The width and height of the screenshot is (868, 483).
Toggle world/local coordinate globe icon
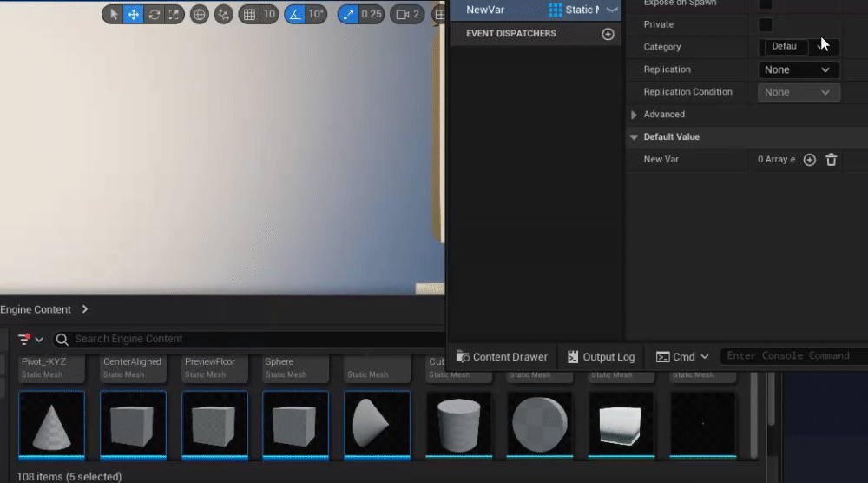point(200,15)
